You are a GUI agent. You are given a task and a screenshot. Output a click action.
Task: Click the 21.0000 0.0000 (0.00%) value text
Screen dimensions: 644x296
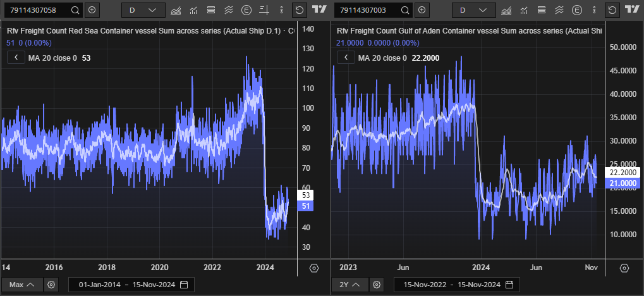coord(378,43)
